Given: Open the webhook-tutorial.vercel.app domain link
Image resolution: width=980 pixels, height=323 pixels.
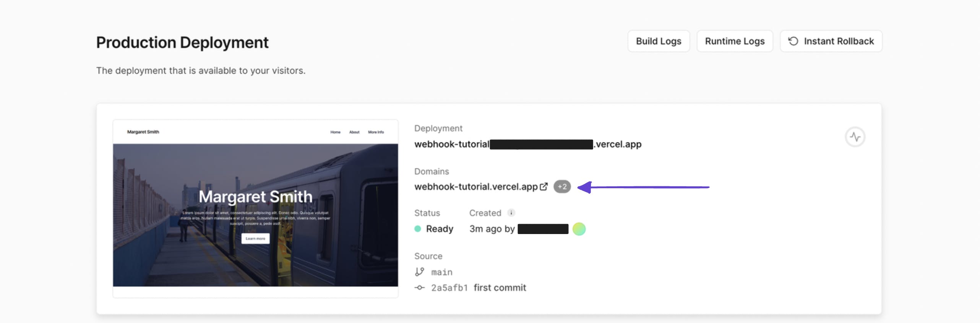Looking at the screenshot, I should point(476,187).
